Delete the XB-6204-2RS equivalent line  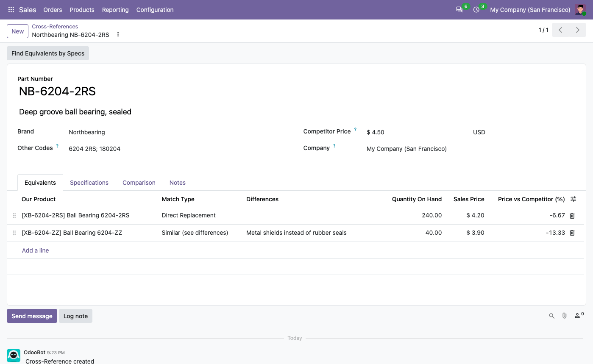click(572, 216)
